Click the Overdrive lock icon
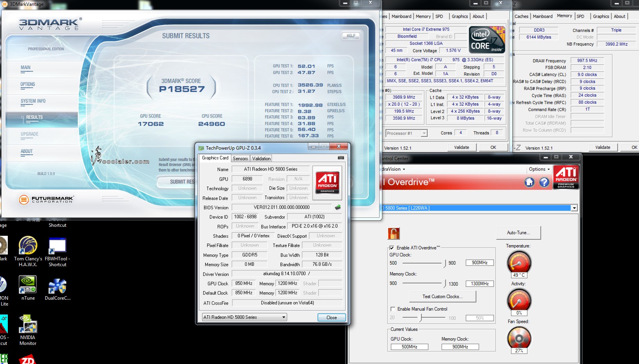This screenshot has width=639, height=364. (394, 233)
